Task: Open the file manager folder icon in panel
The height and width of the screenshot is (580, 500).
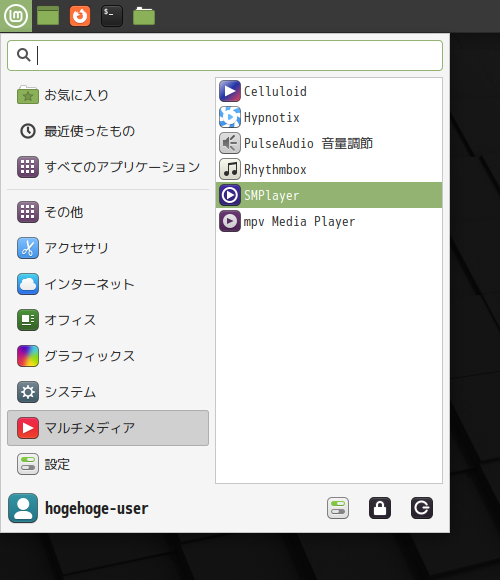Action: [x=144, y=16]
